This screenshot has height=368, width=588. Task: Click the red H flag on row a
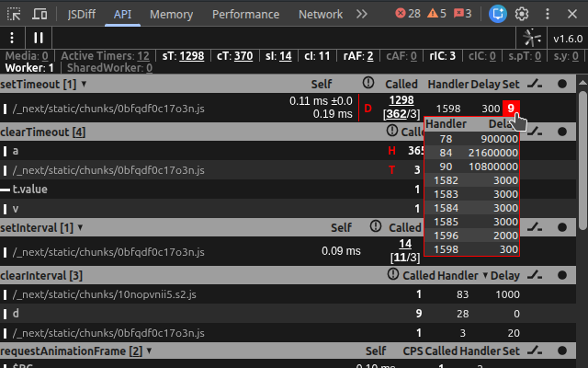(392, 151)
